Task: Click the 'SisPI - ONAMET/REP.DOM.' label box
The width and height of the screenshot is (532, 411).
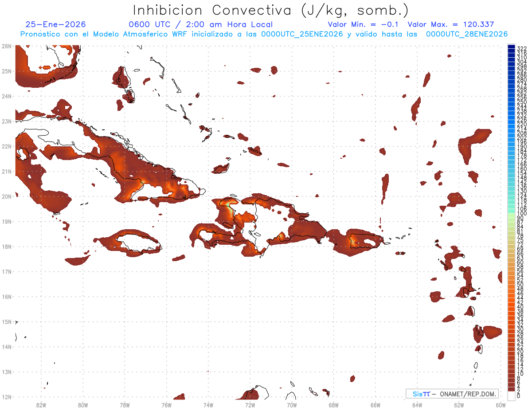Action: (x=452, y=394)
